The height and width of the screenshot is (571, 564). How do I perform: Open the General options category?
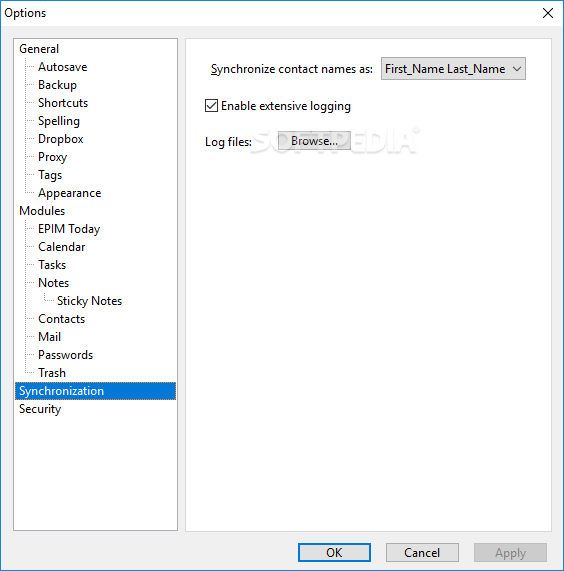[x=39, y=49]
